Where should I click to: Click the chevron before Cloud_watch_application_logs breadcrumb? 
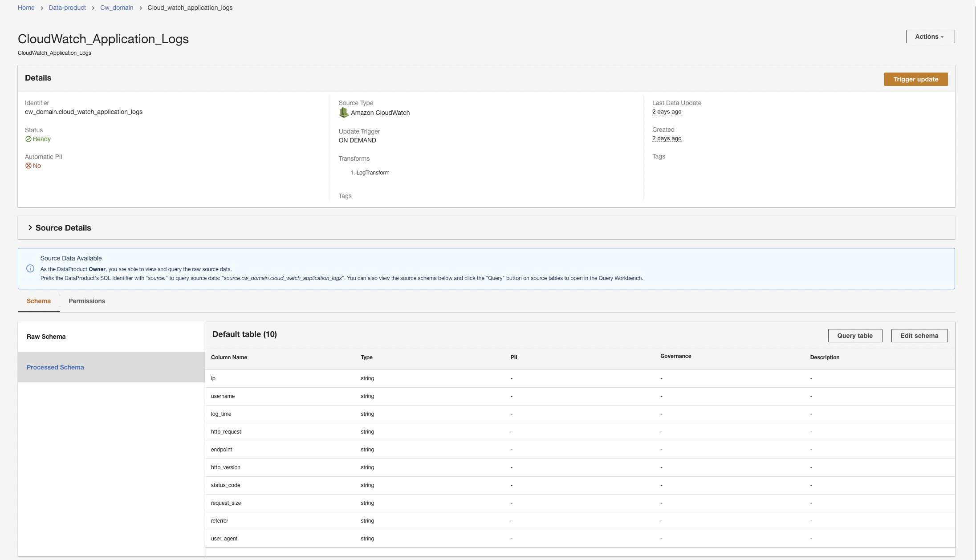pyautogui.click(x=140, y=8)
